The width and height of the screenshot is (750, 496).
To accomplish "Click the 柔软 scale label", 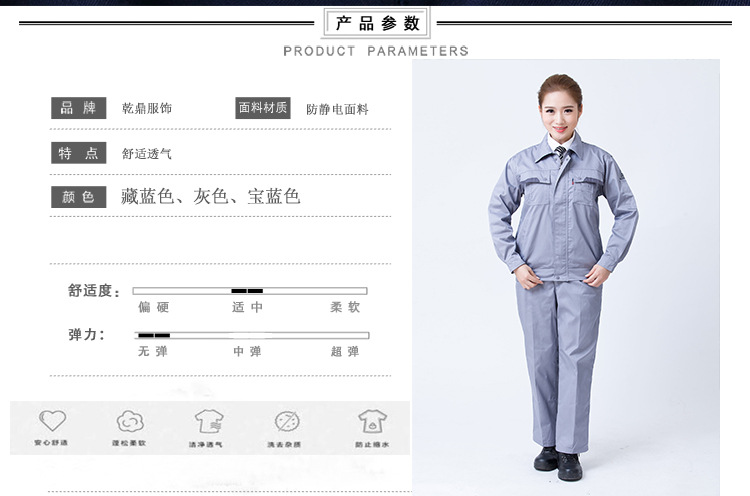I will coord(345,307).
